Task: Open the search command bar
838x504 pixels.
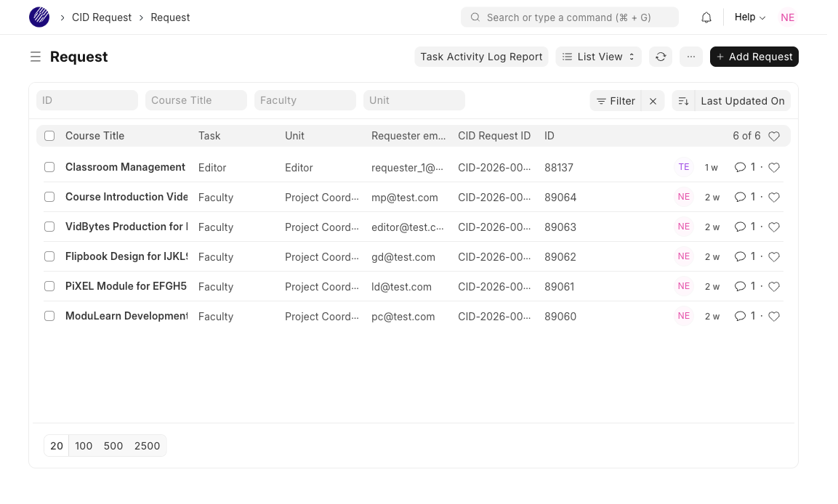Action: [x=569, y=17]
